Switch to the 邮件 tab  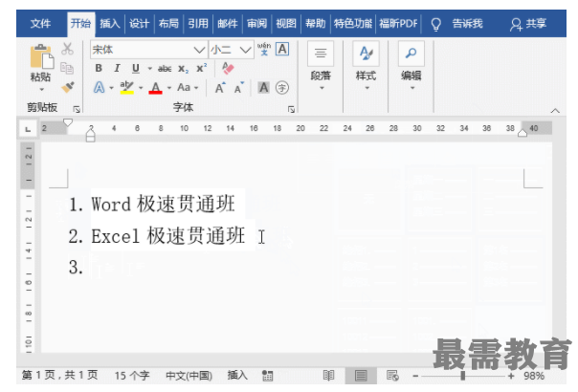(228, 24)
